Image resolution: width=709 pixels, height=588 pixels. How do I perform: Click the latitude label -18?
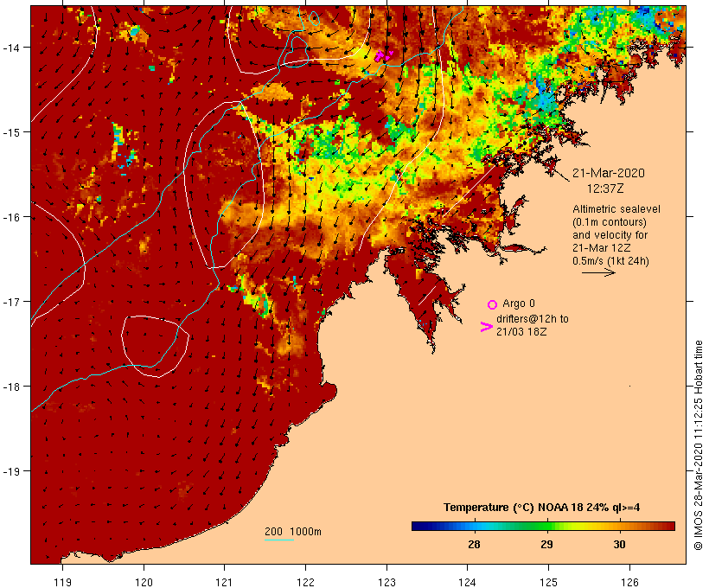(11, 387)
